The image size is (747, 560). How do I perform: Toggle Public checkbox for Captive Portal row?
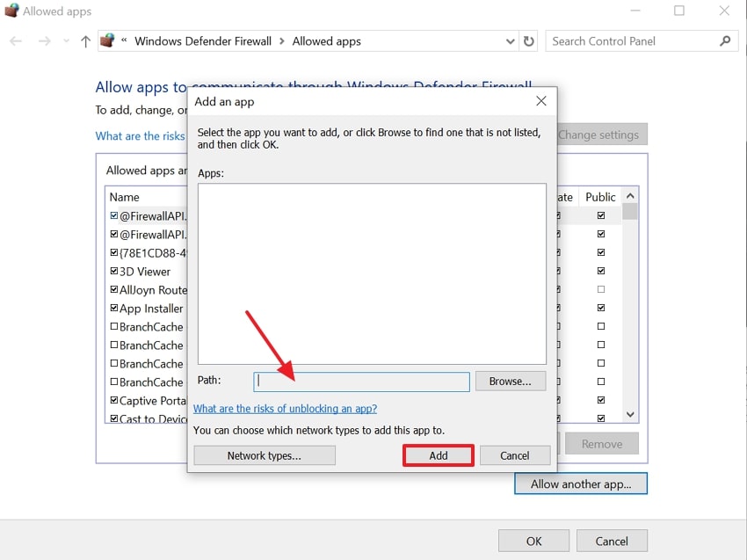click(x=601, y=400)
